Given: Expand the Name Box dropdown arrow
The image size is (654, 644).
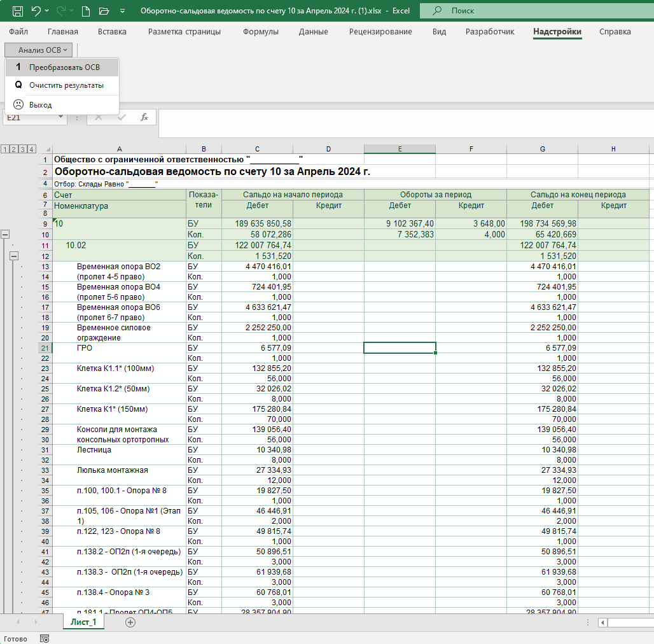Looking at the screenshot, I should coord(61,118).
